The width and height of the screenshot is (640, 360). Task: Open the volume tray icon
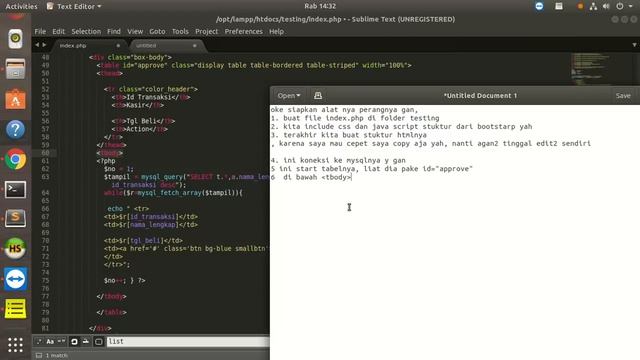(x=606, y=6)
